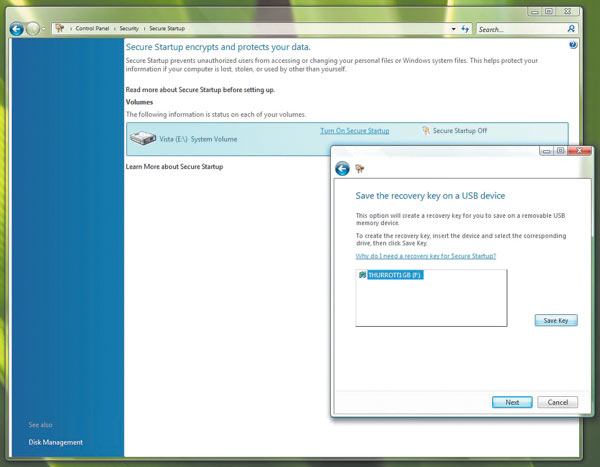Click the 'Volumes' heading text
The width and height of the screenshot is (600, 467).
point(139,102)
